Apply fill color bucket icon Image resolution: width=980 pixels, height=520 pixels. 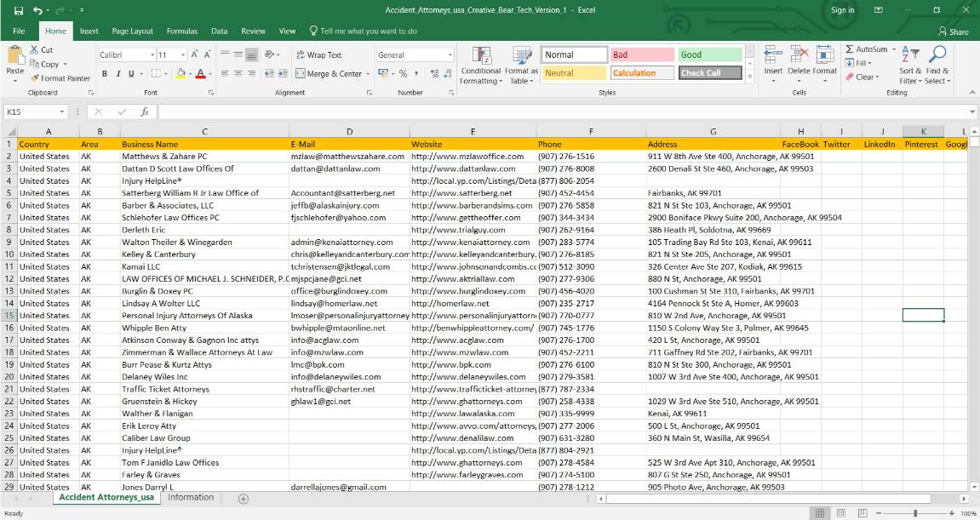tap(181, 74)
